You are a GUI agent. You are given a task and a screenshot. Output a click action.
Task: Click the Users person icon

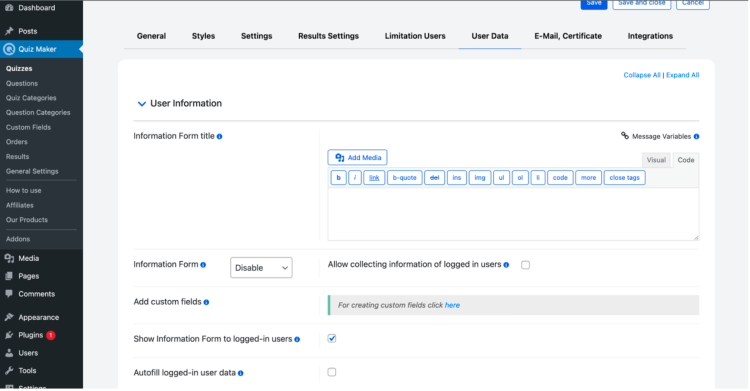pos(9,353)
